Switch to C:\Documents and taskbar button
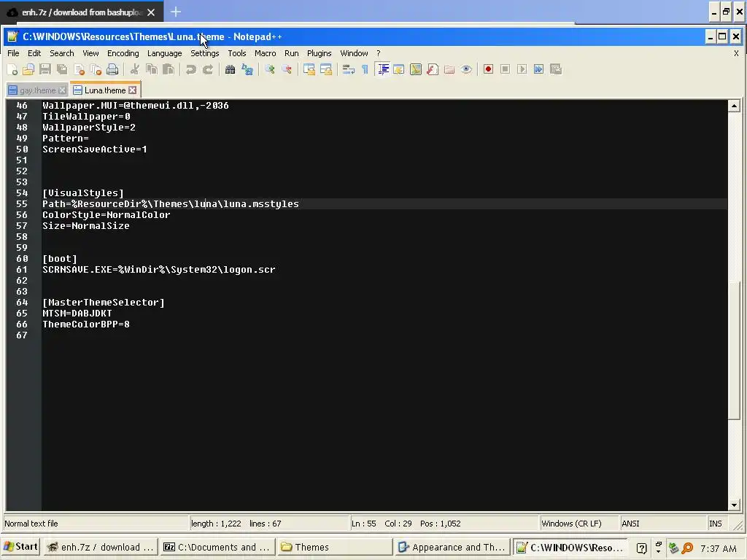747x560 pixels. click(217, 547)
